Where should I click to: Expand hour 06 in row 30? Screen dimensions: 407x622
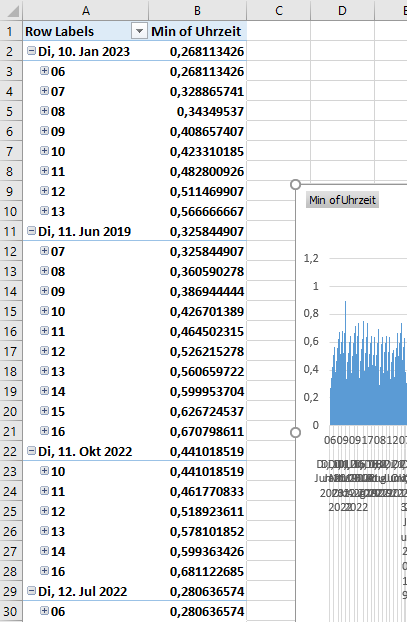[x=44, y=610]
